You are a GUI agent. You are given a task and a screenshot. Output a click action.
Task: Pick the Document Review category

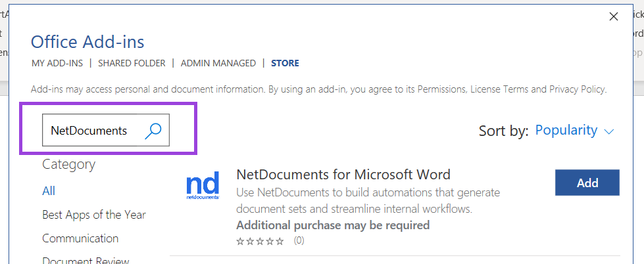click(x=86, y=260)
